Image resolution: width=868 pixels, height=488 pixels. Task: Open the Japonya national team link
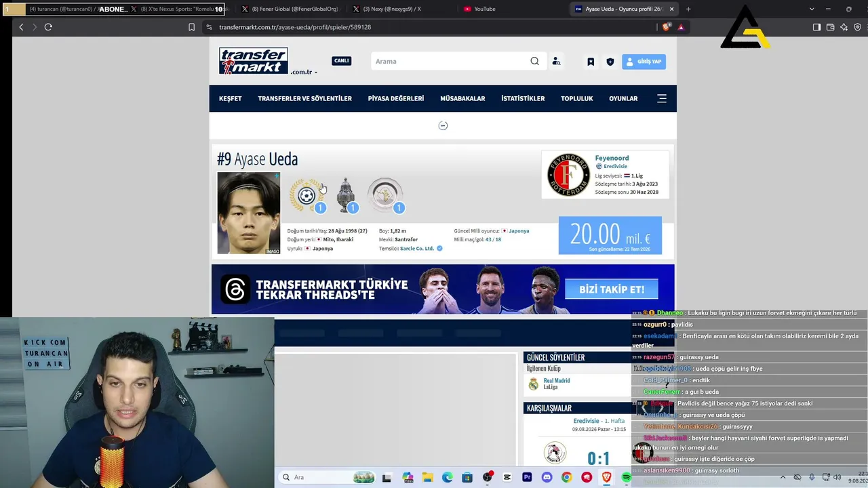pos(519,231)
